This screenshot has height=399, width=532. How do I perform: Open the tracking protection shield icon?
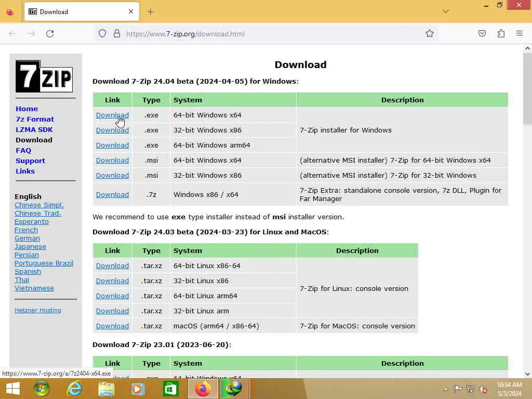click(x=102, y=34)
